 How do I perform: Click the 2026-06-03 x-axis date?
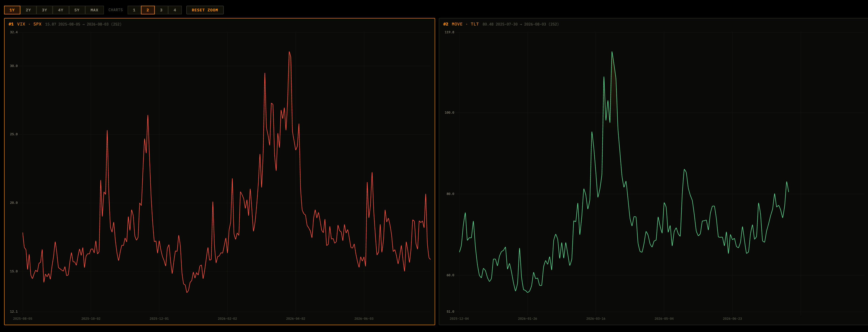pyautogui.click(x=364, y=319)
